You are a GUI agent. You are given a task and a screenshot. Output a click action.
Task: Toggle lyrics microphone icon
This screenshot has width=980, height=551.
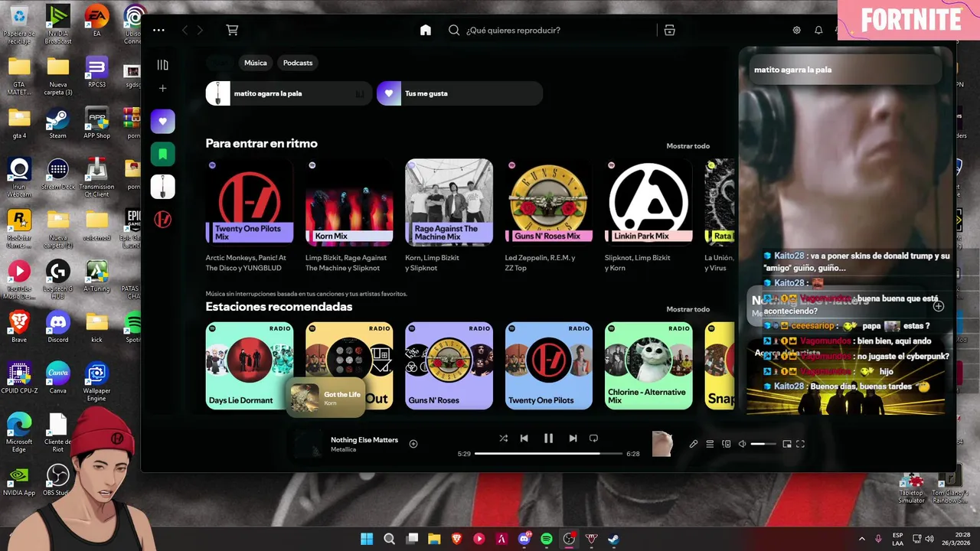pyautogui.click(x=694, y=444)
